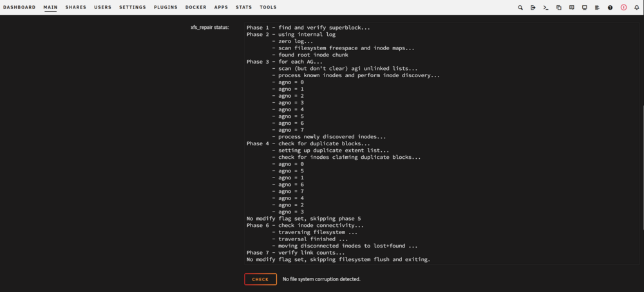Open the Tools menu
Image resolution: width=644 pixels, height=292 pixels.
tap(268, 7)
